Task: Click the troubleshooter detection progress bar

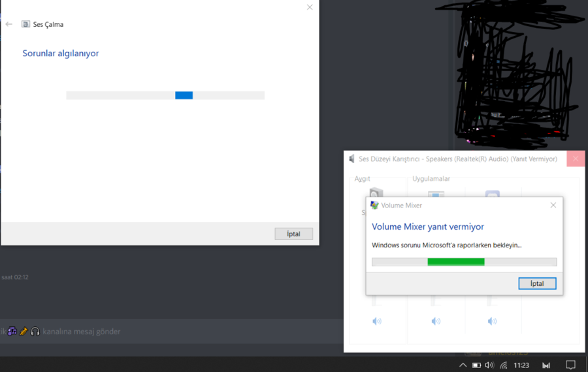Action: tap(165, 95)
